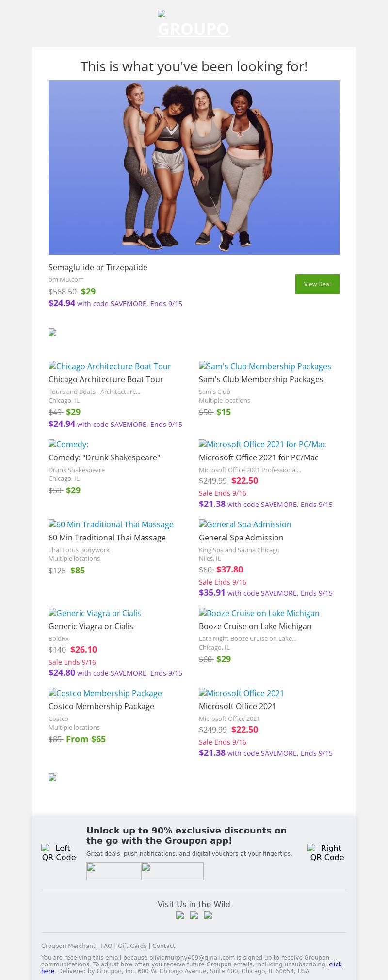Click the unsubscribe "click here" link

pyautogui.click(x=335, y=964)
